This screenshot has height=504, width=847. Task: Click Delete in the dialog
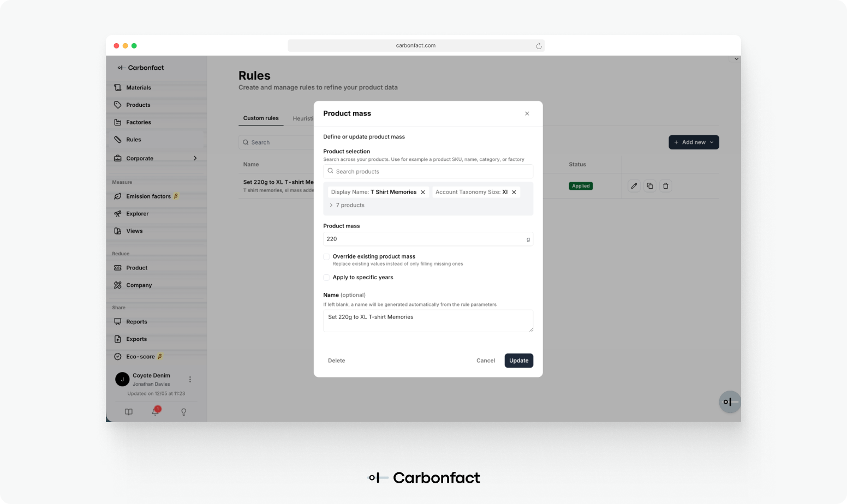pyautogui.click(x=337, y=361)
